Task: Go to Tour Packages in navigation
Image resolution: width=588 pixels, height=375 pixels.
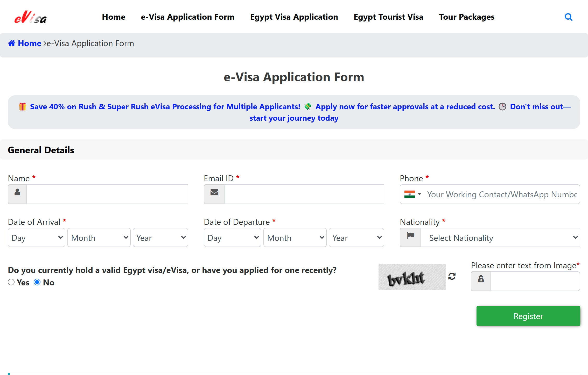Action: click(466, 17)
